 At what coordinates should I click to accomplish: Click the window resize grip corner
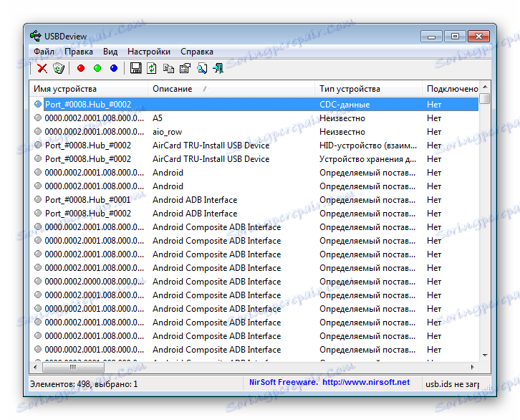[x=486, y=387]
